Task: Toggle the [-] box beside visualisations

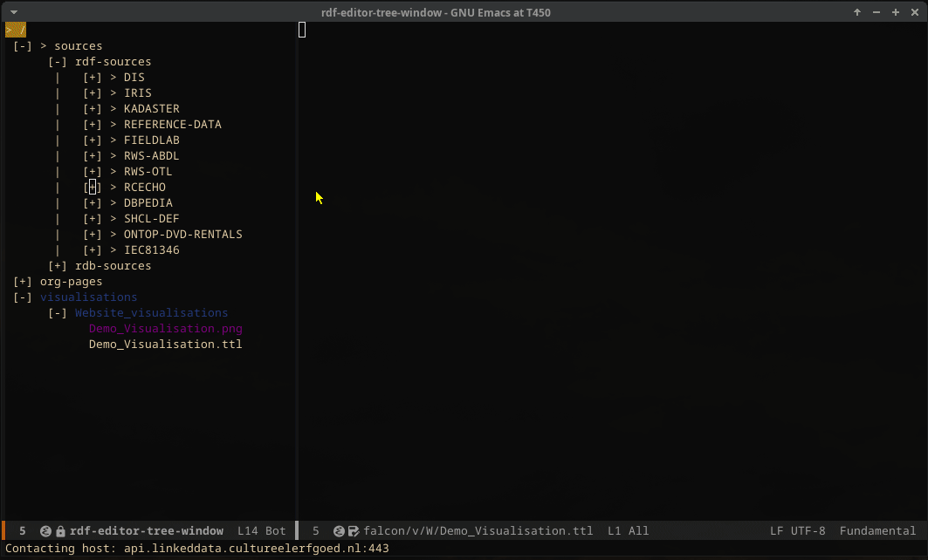Action: [23, 297]
